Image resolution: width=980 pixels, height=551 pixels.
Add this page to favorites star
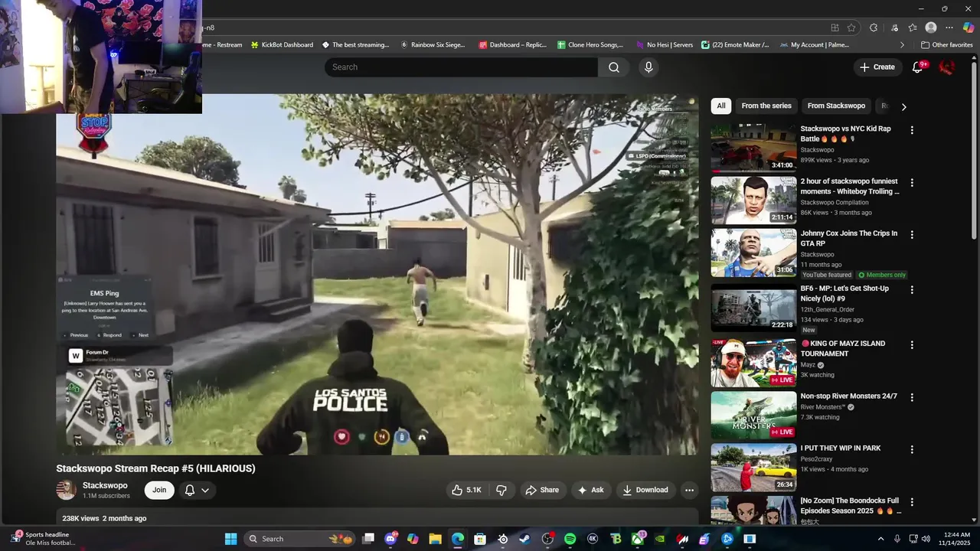(x=851, y=28)
